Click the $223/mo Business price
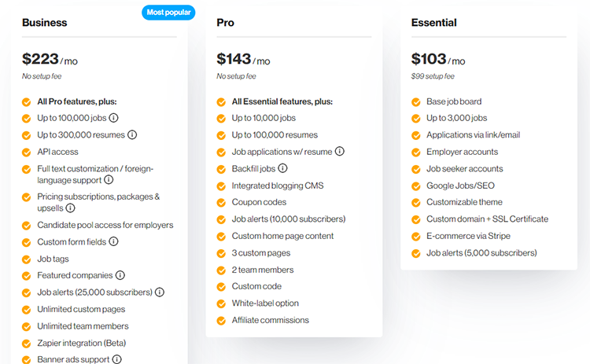This screenshot has height=364, width=590. pyautogui.click(x=50, y=60)
